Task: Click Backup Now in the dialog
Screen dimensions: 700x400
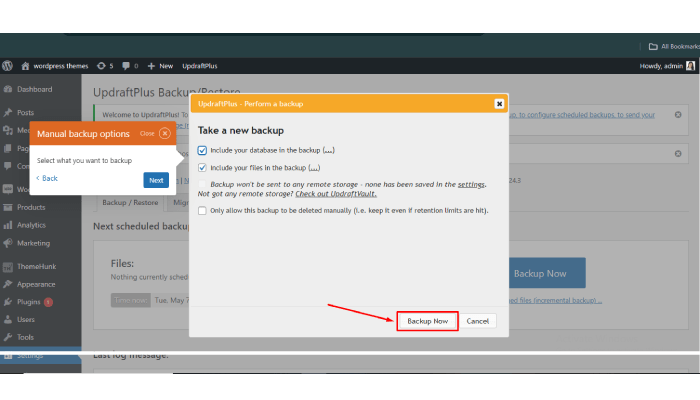Action: pyautogui.click(x=427, y=321)
